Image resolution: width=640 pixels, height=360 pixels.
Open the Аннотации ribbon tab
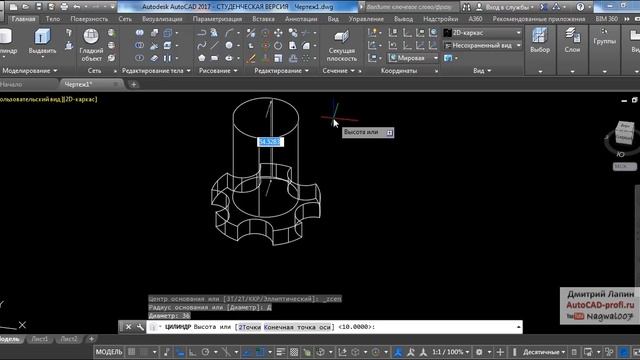[x=301, y=19]
